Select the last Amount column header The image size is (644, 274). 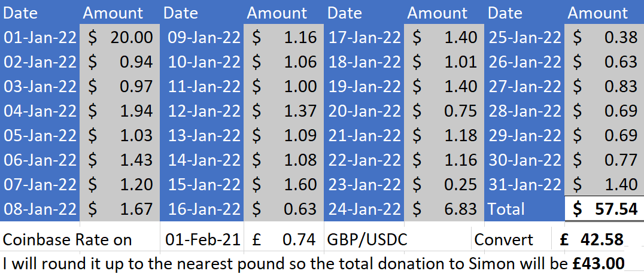(604, 13)
